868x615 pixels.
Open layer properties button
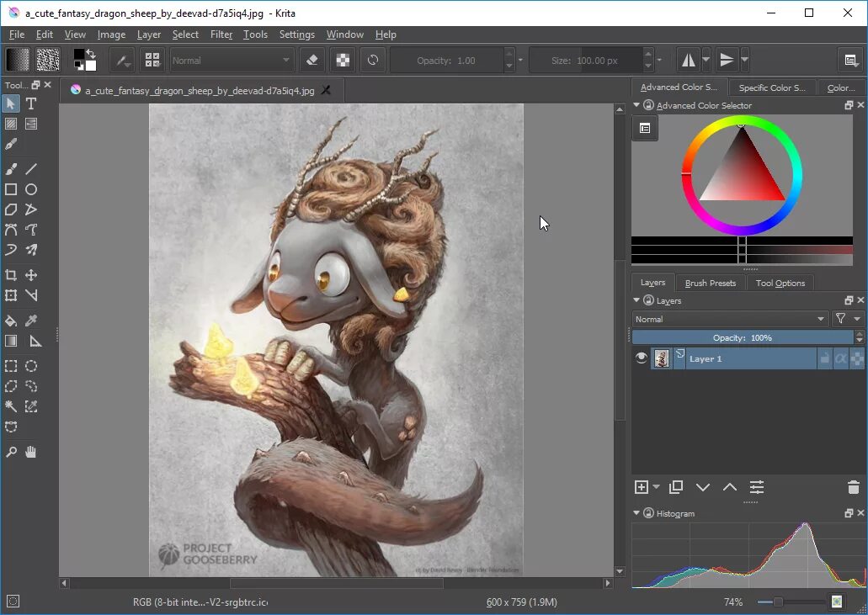tap(757, 486)
